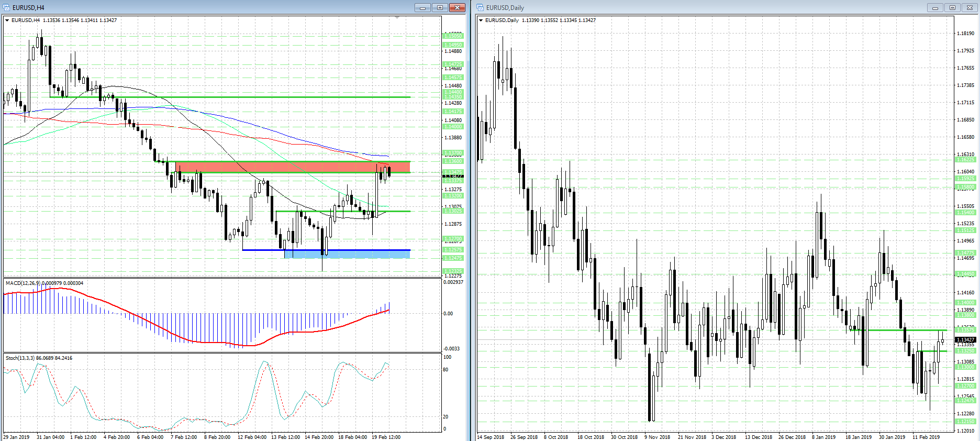Click the current price tag 1.13427 on the Daily chart

pos(966,340)
